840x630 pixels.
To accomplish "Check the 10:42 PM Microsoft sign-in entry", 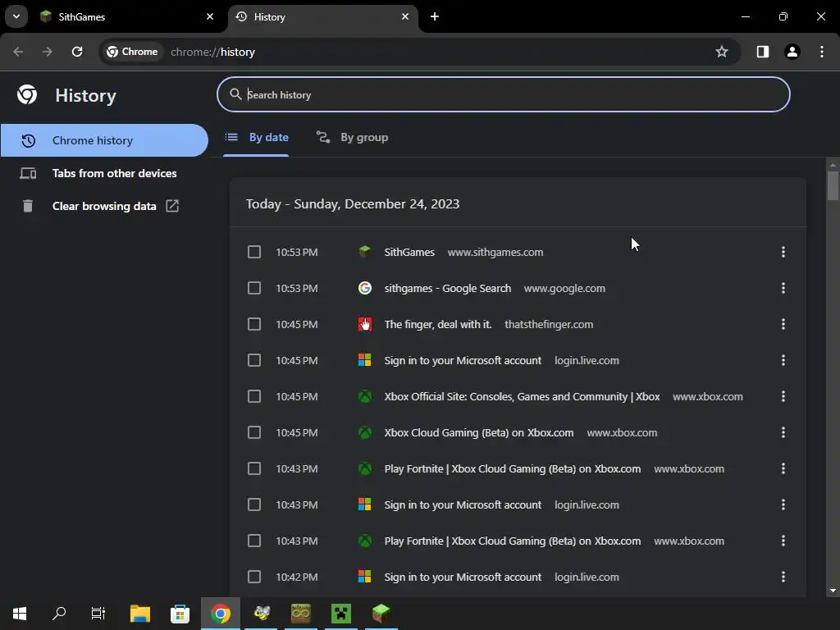I will [254, 577].
